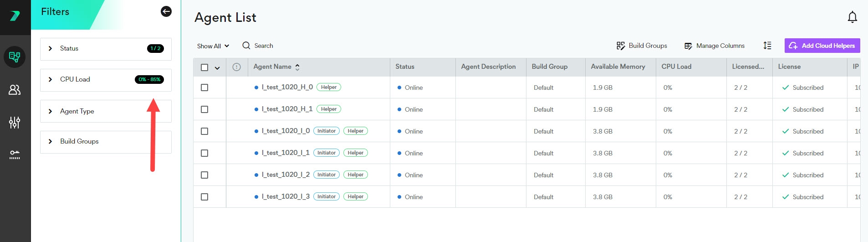Click the CPU Load column header

(676, 67)
